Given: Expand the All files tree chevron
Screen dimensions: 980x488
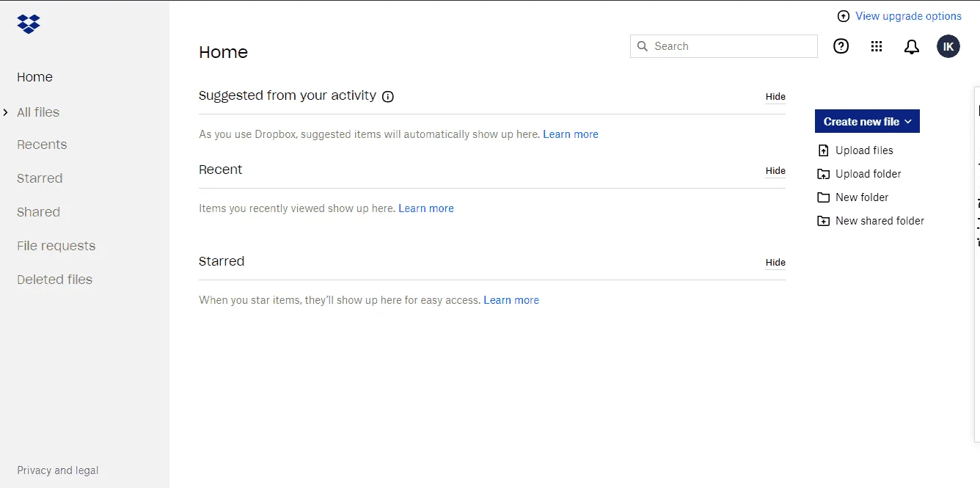Looking at the screenshot, I should 6,112.
